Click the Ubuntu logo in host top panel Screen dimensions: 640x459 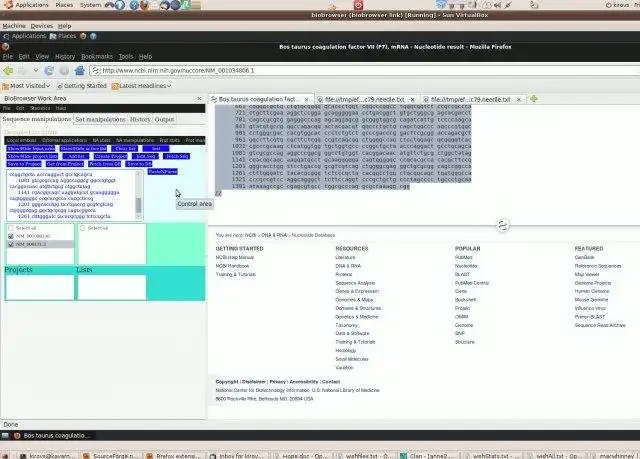coord(9,5)
